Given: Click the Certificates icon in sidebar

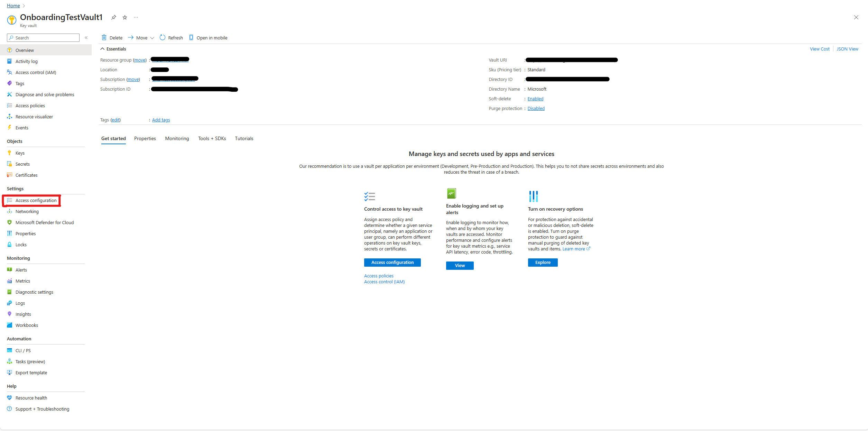Looking at the screenshot, I should click(10, 175).
